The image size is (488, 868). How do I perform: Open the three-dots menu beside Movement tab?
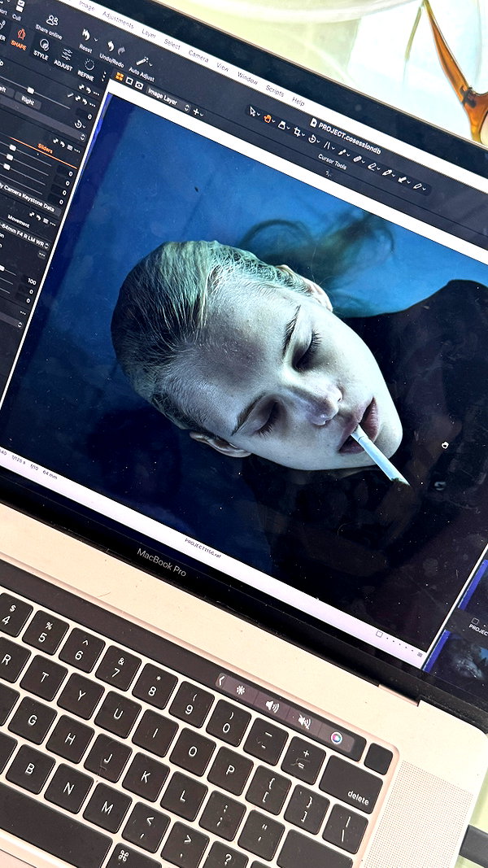click(x=54, y=223)
